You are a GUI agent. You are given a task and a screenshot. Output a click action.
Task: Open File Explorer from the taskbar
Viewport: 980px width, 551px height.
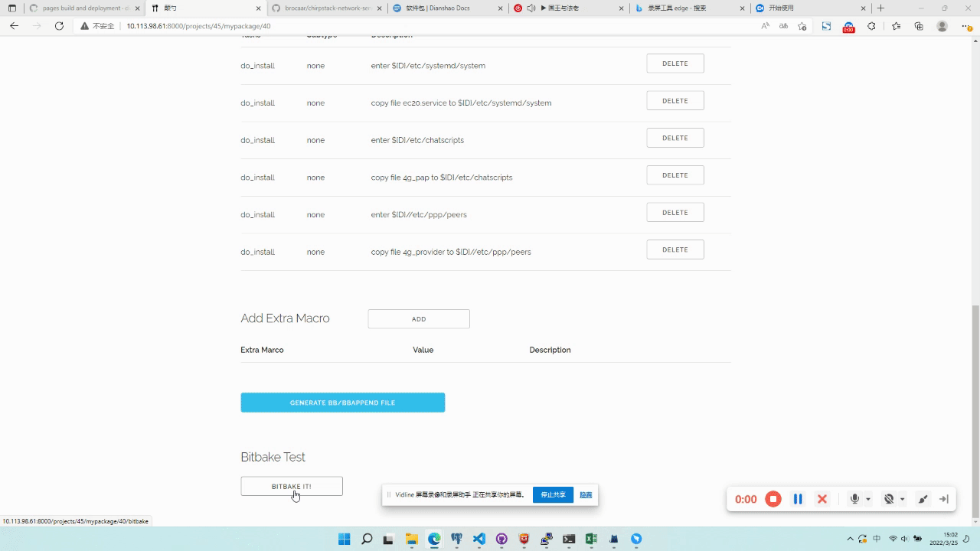point(411,539)
